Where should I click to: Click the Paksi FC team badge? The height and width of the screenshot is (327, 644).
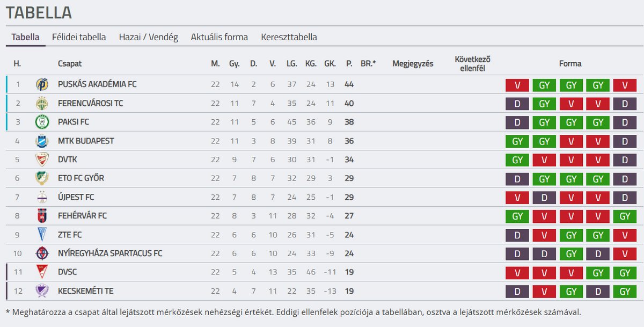point(42,122)
